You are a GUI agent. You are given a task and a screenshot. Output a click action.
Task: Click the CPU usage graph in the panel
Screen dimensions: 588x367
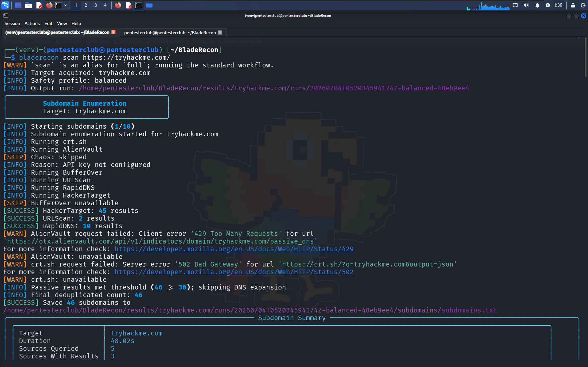488,6
